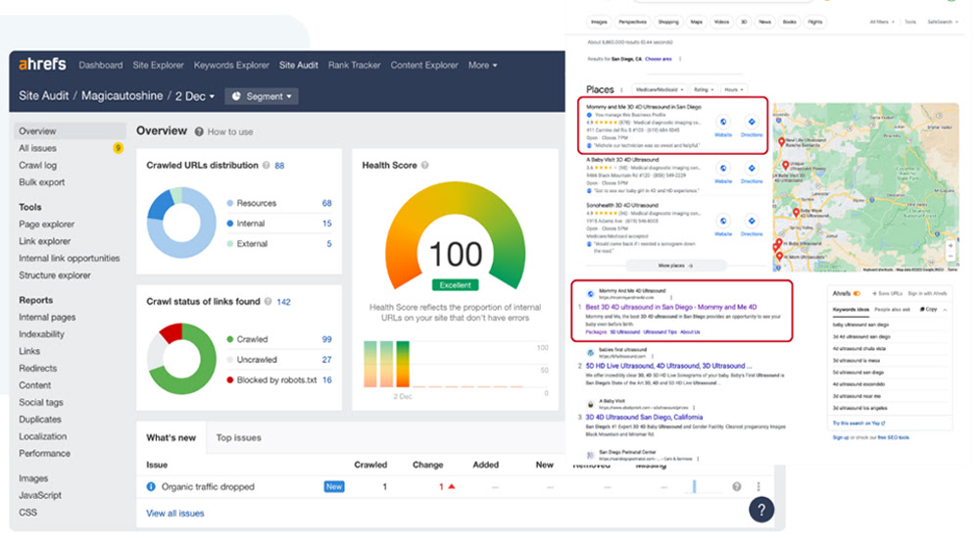Open the All filters dropdown

pyautogui.click(x=881, y=22)
